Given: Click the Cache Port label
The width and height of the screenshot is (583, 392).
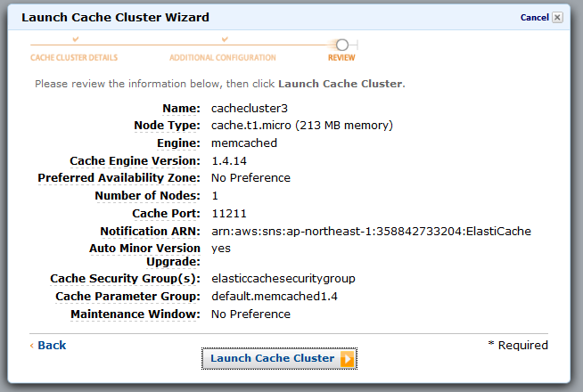Looking at the screenshot, I should click(x=166, y=214).
